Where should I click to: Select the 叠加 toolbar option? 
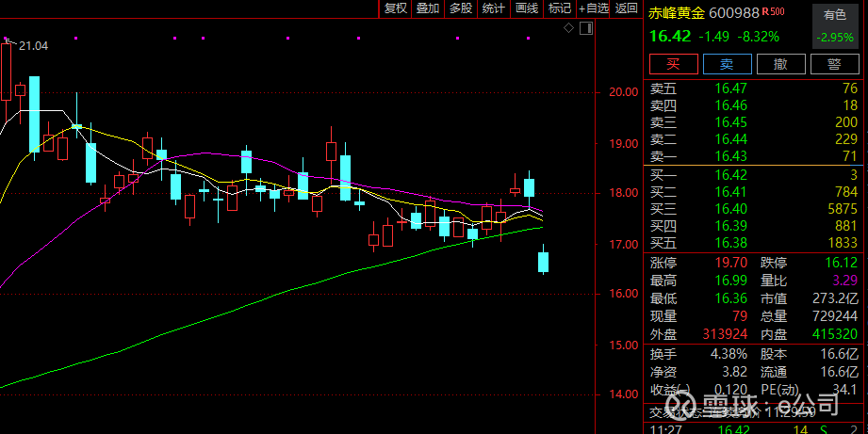(x=428, y=8)
